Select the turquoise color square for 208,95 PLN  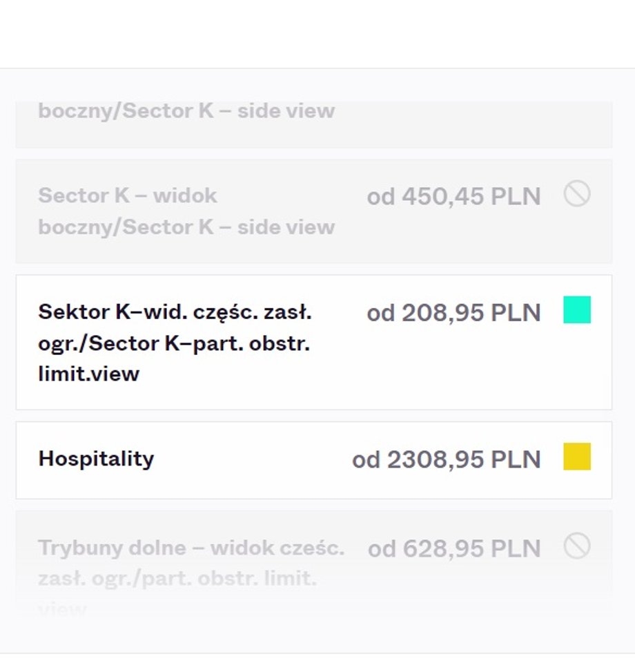tap(577, 309)
